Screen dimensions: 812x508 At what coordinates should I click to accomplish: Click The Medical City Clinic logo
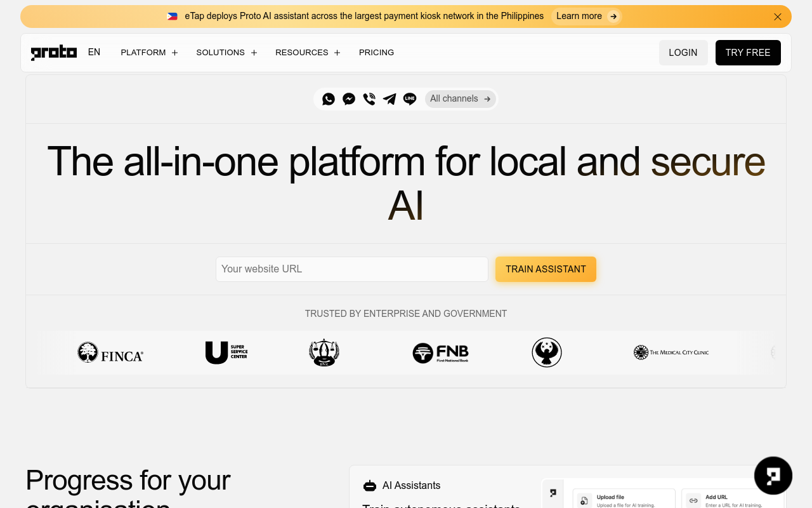coord(671,352)
